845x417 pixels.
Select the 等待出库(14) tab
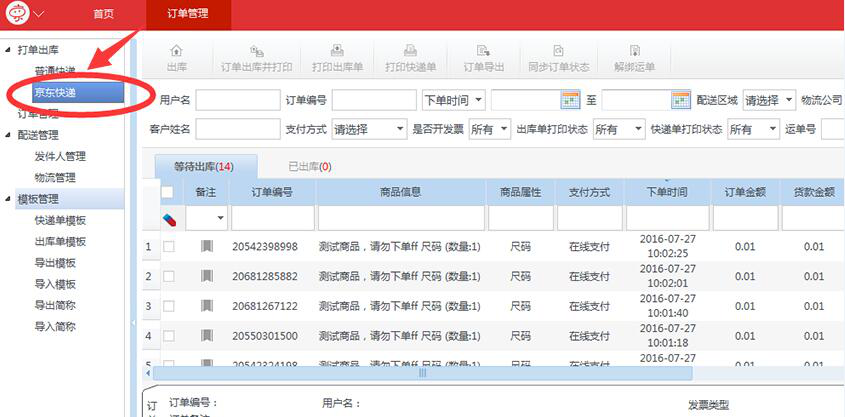(204, 167)
